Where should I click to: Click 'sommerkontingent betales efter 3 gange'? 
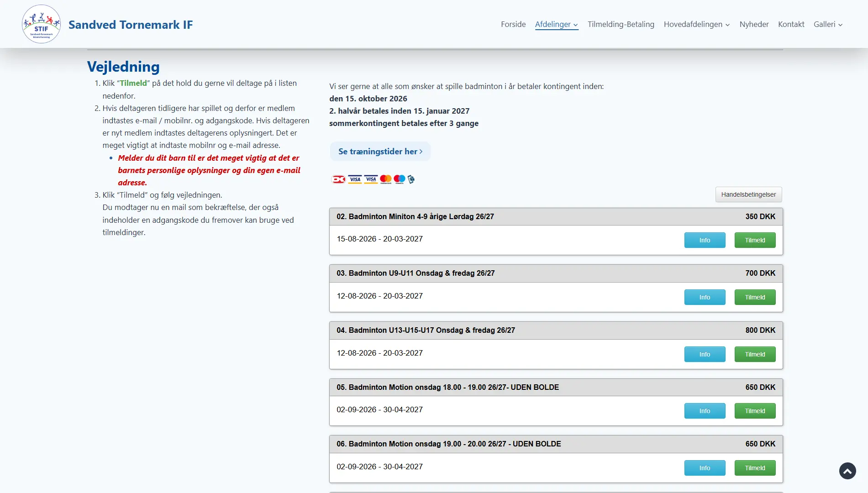(x=404, y=123)
